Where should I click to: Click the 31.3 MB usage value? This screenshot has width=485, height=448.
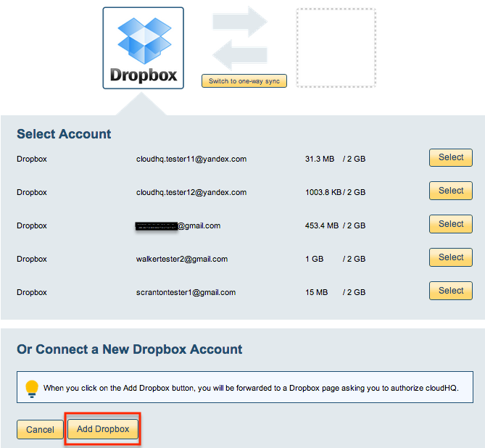(320, 159)
